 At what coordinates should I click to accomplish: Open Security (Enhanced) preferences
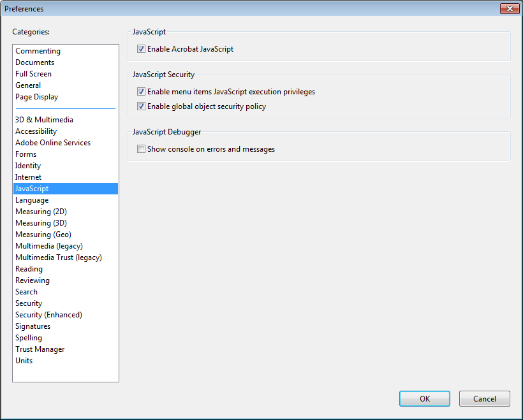(x=66, y=315)
